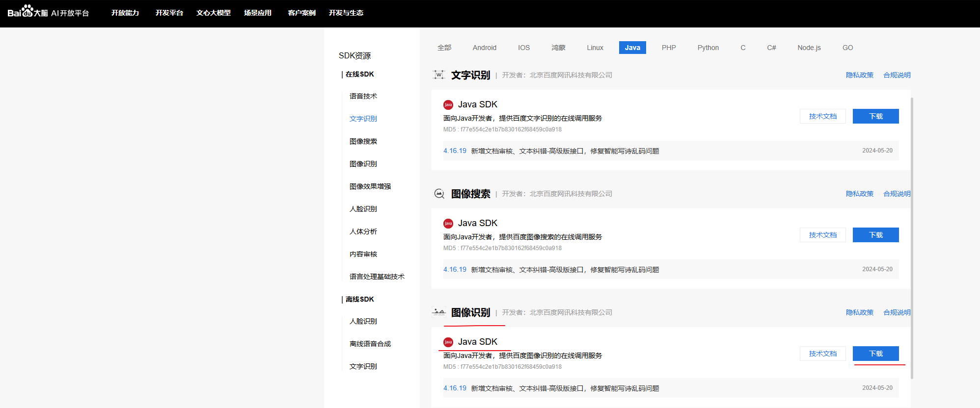Select the Android filter tab
Image resolution: width=980 pixels, height=408 pixels.
click(485, 48)
